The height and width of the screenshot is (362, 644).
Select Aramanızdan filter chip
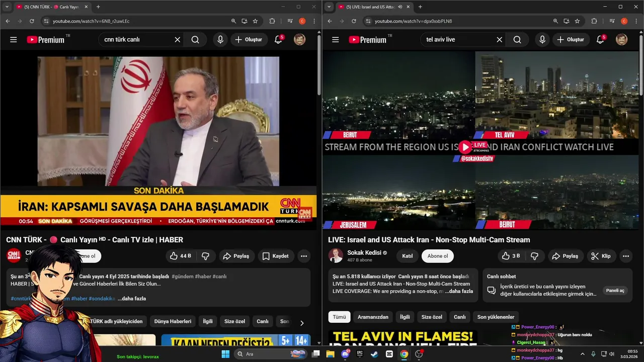click(x=373, y=317)
